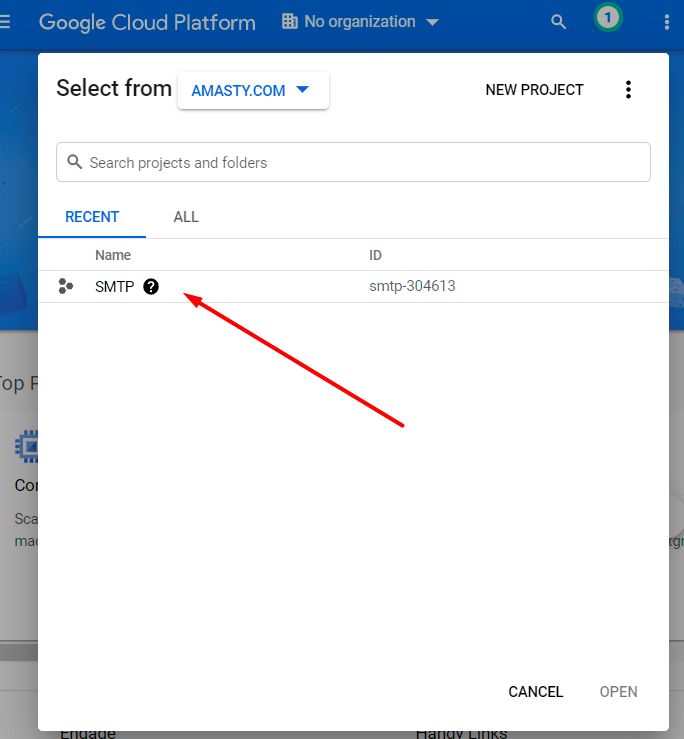684x739 pixels.
Task: Click the smtp-304613 project ID
Action: coord(412,287)
